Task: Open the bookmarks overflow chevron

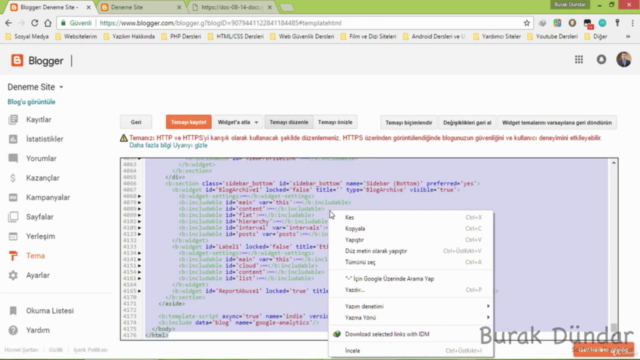Action: [x=628, y=36]
